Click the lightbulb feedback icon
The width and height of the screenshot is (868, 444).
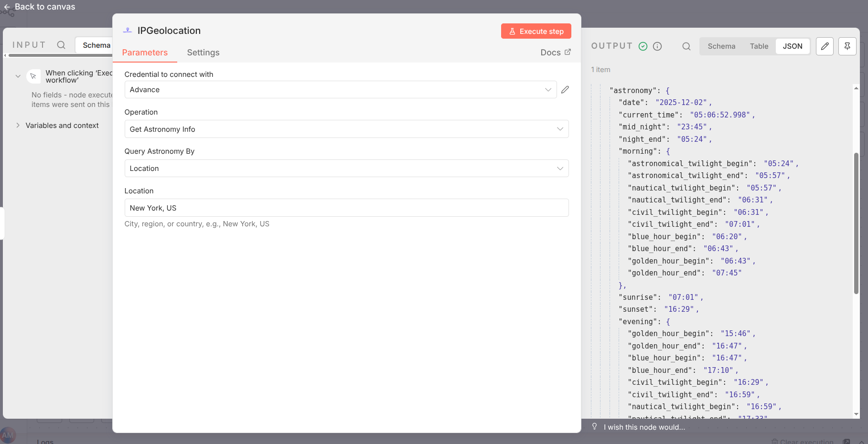click(594, 426)
